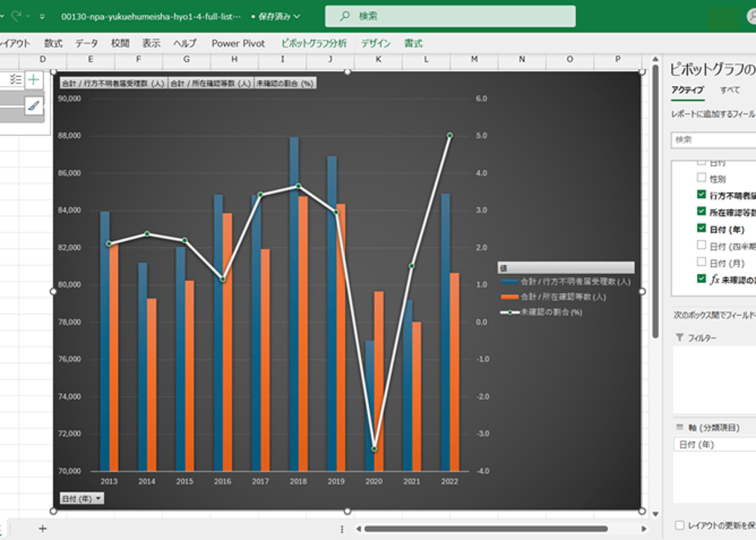Select column header D
The image size is (756, 540).
(43, 59)
